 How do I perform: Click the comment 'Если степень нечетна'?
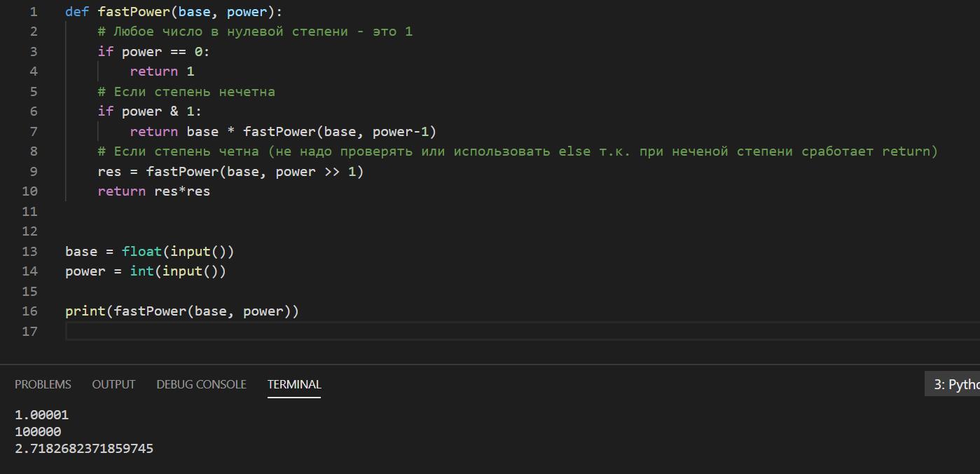[x=186, y=92]
